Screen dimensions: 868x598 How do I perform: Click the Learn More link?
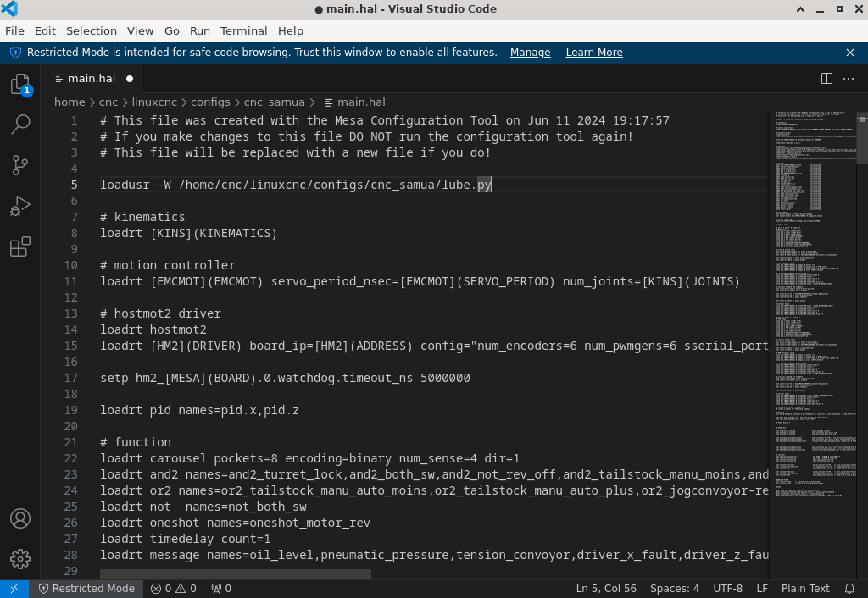point(594,53)
